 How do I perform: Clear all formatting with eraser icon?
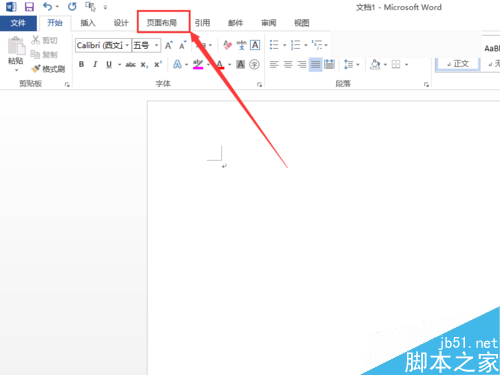tap(227, 45)
